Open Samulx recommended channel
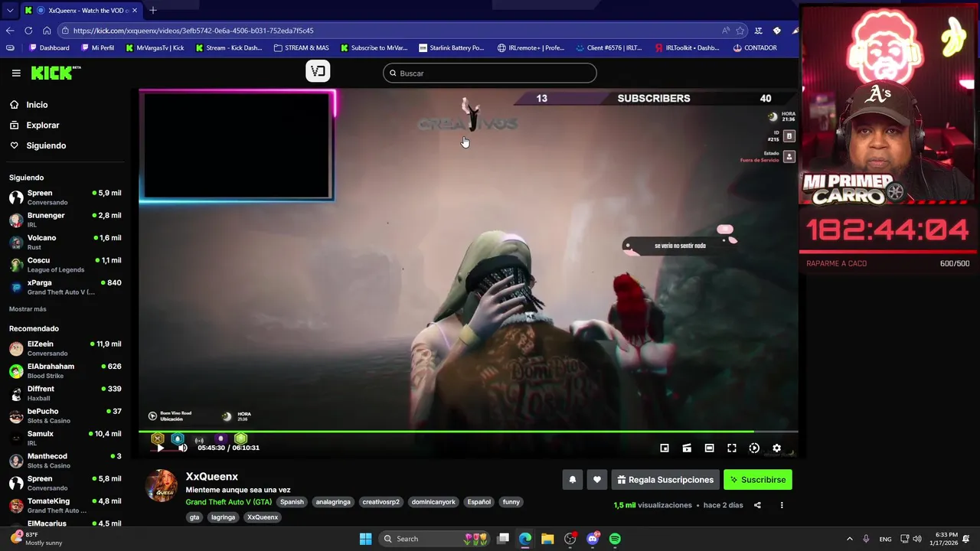Image resolution: width=980 pixels, height=551 pixels. pos(65,438)
